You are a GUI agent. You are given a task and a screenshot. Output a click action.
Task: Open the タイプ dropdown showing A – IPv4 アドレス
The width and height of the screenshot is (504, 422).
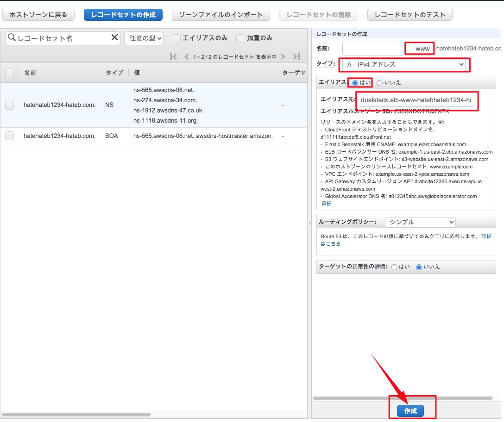tap(404, 64)
